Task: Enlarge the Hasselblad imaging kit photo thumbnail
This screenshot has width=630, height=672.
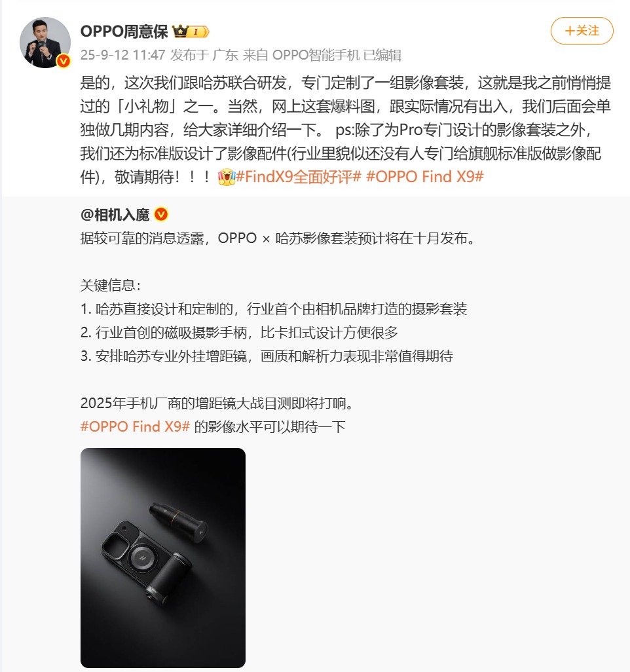Action: coord(163,557)
